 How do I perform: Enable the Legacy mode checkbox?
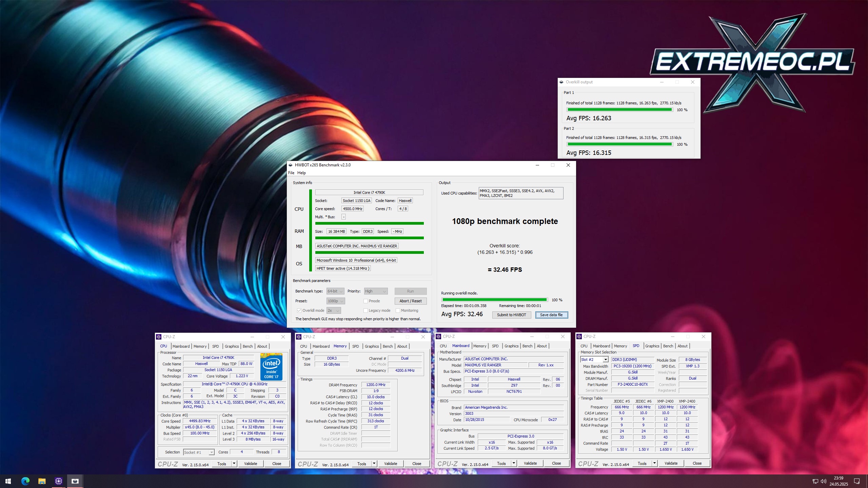pyautogui.click(x=366, y=310)
